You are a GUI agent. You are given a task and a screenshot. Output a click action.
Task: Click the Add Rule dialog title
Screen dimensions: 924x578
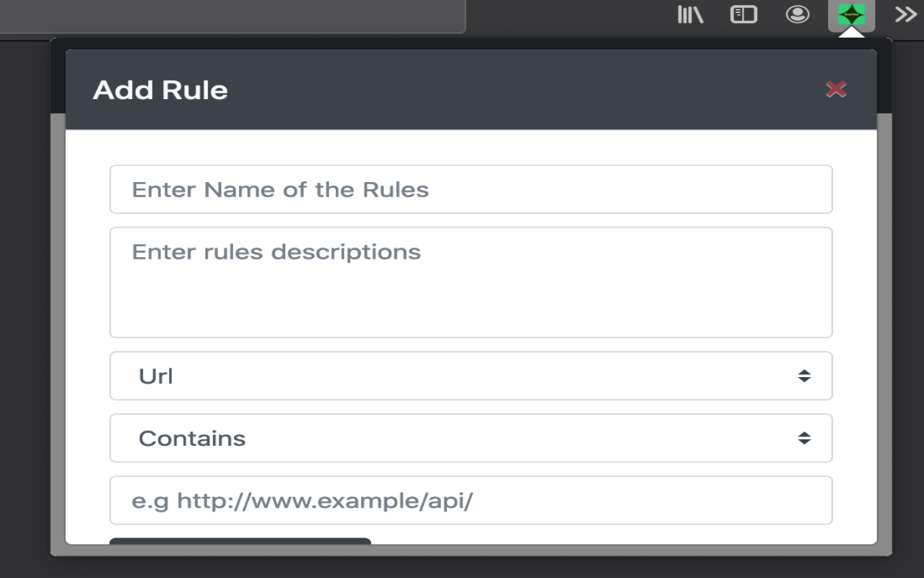click(160, 90)
